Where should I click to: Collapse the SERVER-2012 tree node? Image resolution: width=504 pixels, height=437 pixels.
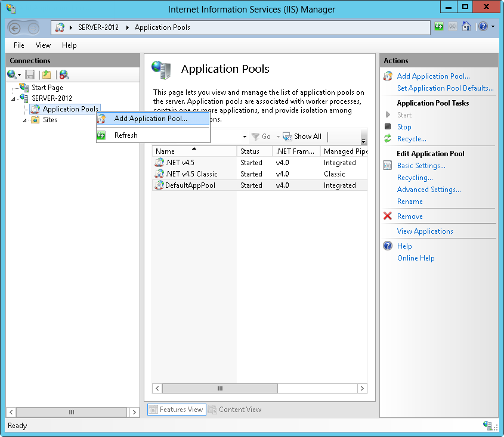pyautogui.click(x=13, y=98)
